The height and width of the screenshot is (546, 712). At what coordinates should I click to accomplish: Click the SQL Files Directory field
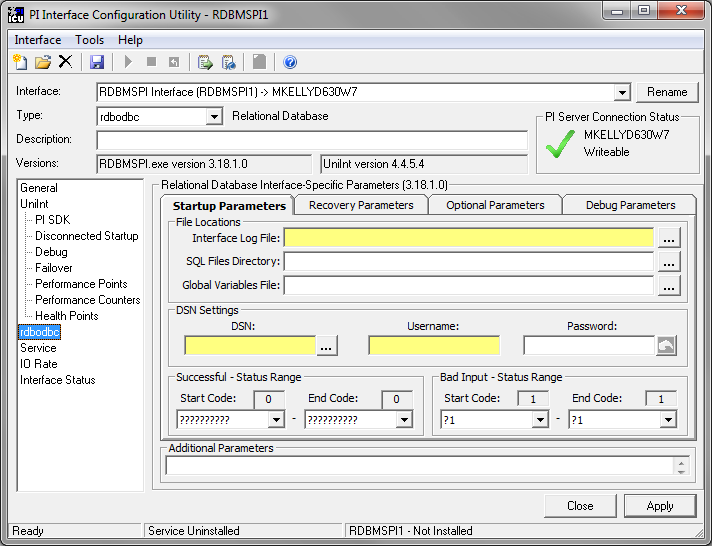point(469,262)
